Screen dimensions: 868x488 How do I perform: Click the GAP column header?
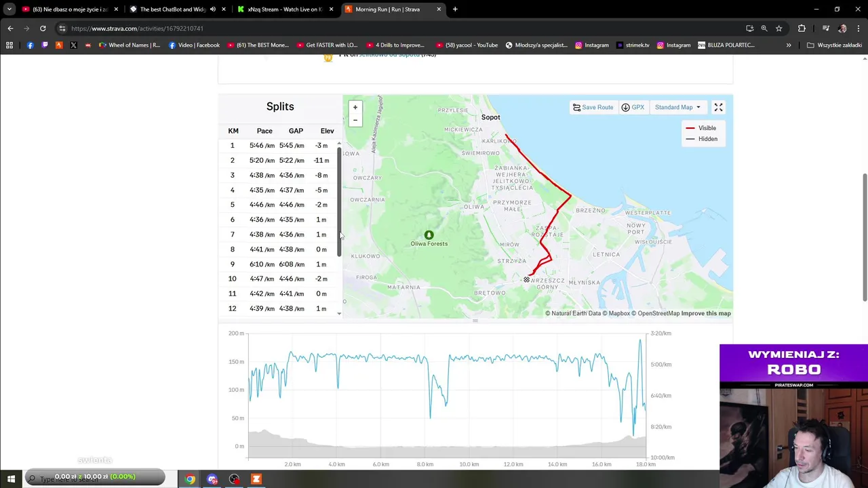pyautogui.click(x=296, y=131)
